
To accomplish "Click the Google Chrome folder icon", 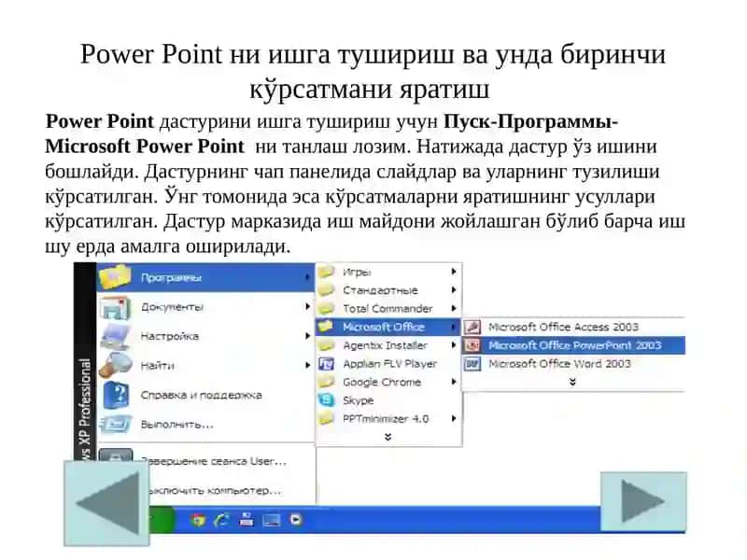I will pos(326,382).
